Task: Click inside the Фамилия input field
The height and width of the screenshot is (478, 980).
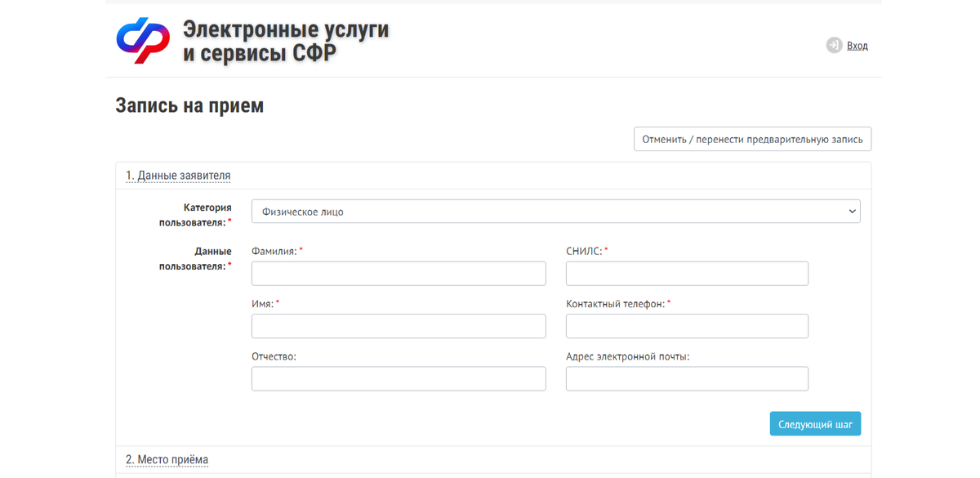Action: pos(399,273)
